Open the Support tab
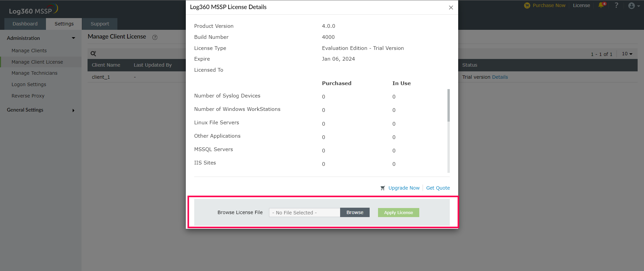The height and width of the screenshot is (271, 644). [x=100, y=24]
